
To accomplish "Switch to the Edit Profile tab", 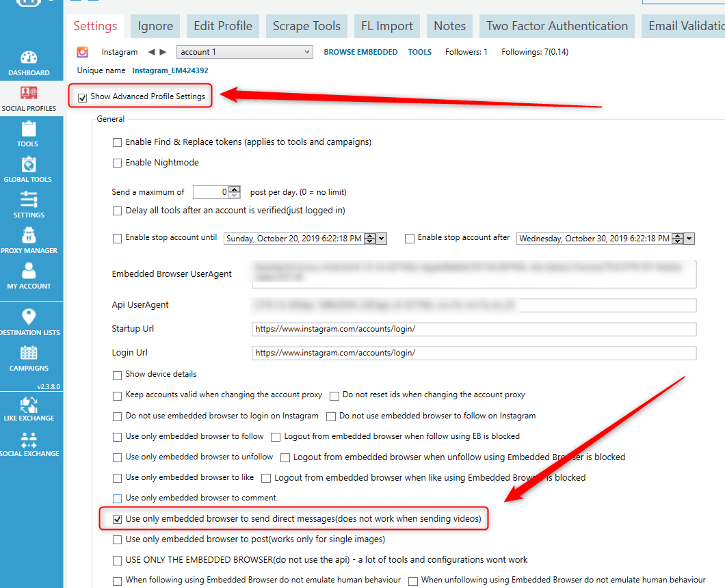I will click(x=223, y=26).
